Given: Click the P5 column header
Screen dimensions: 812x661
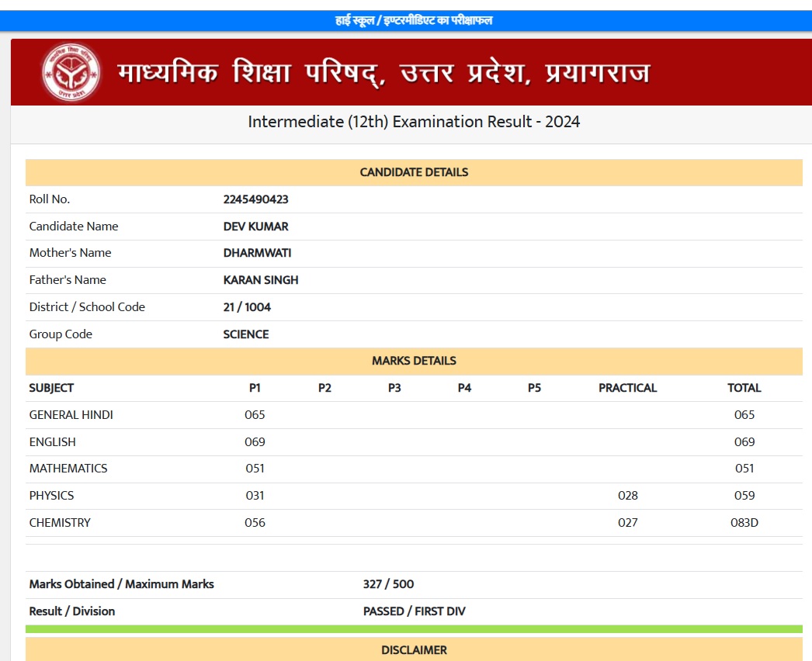Looking at the screenshot, I should tap(534, 388).
